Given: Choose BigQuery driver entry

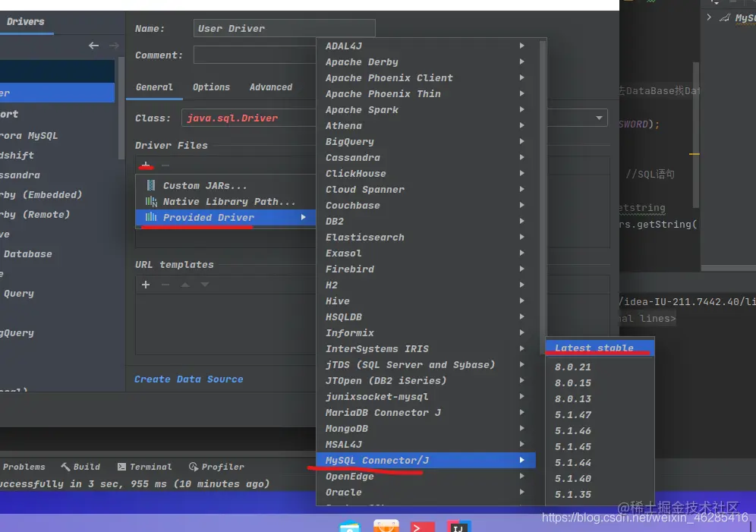Looking at the screenshot, I should coord(426,142).
